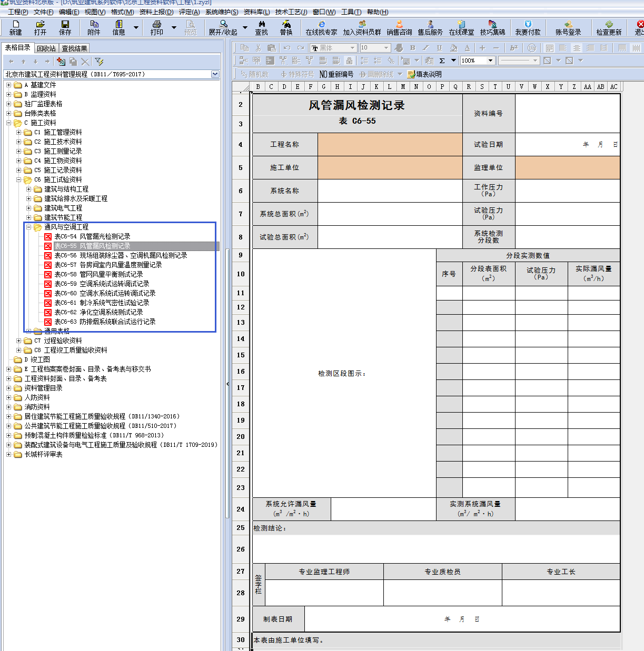644x651 pixels.
Task: Open 在线找专家 online expert
Action: tap(321, 27)
